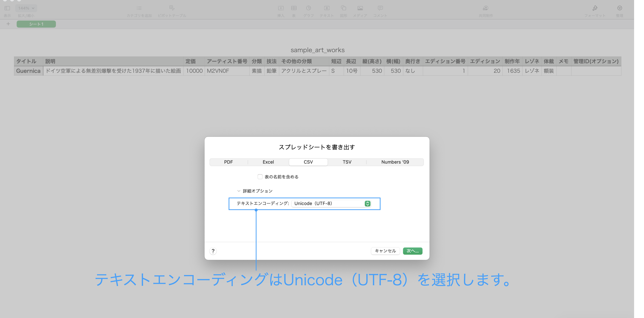The image size is (644, 318).
Task: Click the sample_art_works table title
Action: [x=317, y=50]
